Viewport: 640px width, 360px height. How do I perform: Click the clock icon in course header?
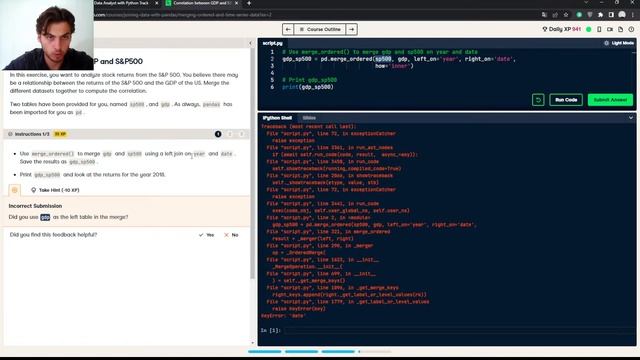click(x=631, y=29)
